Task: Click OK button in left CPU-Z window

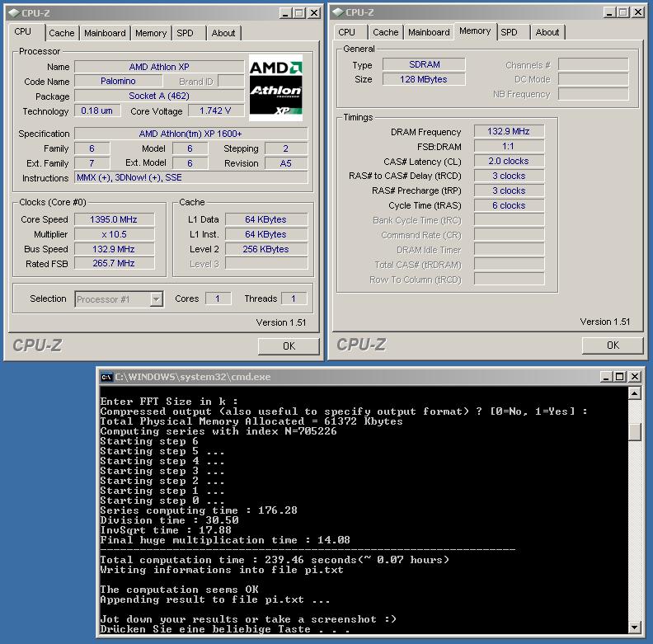Action: (x=289, y=346)
